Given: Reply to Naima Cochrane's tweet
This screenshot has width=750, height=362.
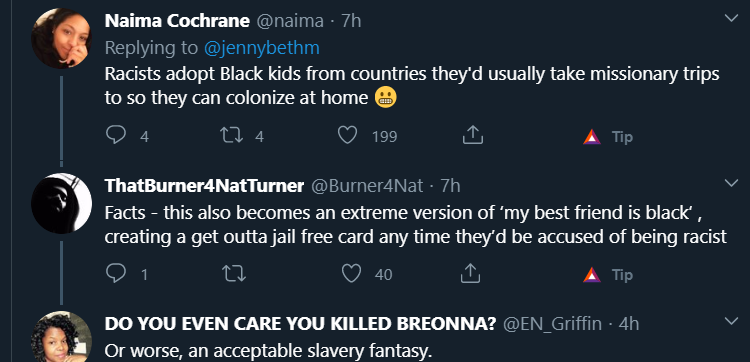Looking at the screenshot, I should pyautogui.click(x=115, y=135).
